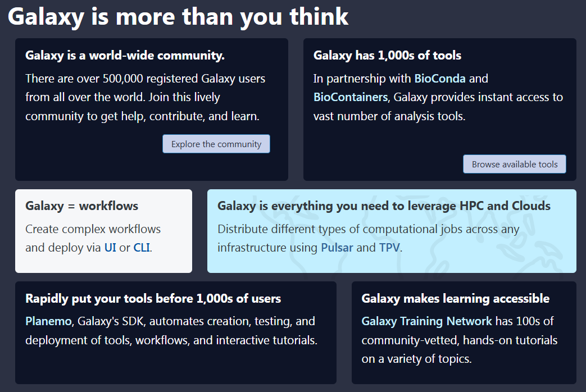The width and height of the screenshot is (586, 392).
Task: Select 'Rapidly put your tools before 1,000s of users' heading
Action: [153, 299]
